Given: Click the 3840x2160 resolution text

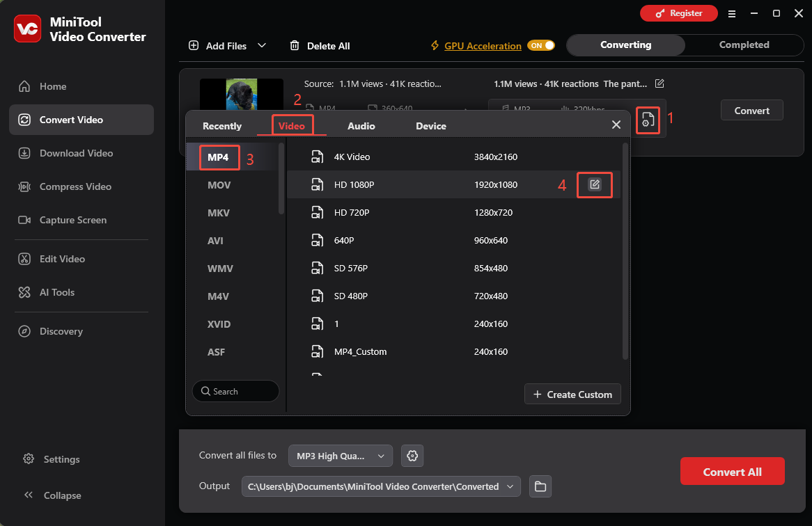Looking at the screenshot, I should click(496, 157).
